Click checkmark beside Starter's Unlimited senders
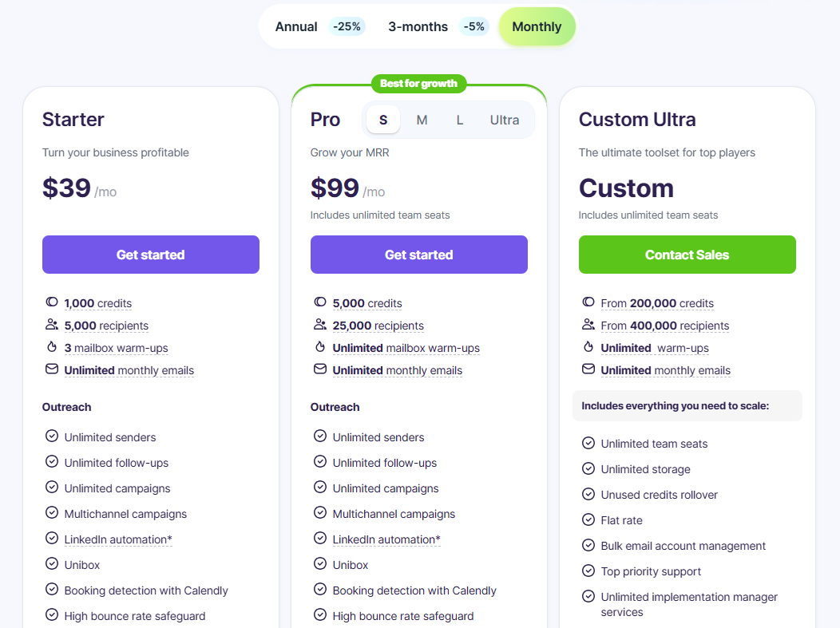Screen dimensions: 840x628 coord(52,436)
